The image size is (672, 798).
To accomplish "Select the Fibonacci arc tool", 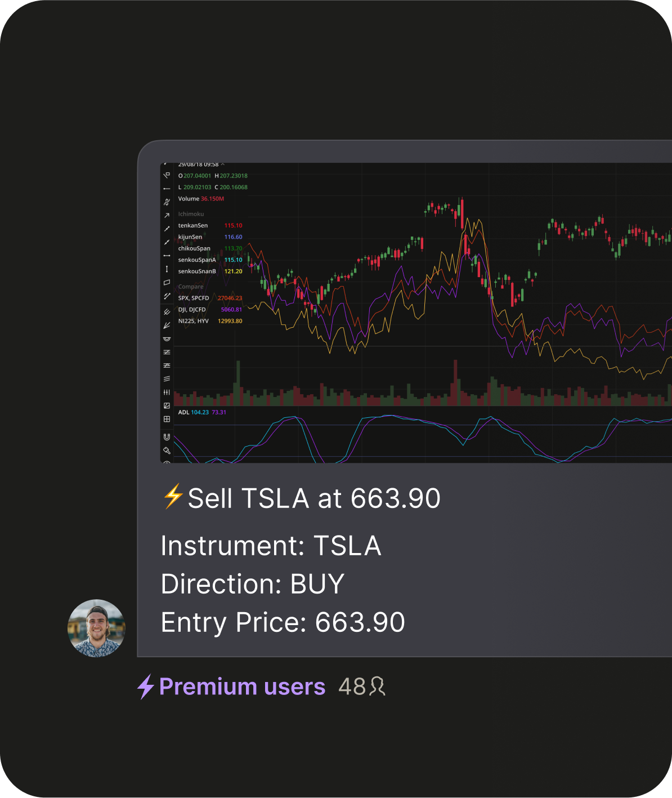I will point(167,339).
